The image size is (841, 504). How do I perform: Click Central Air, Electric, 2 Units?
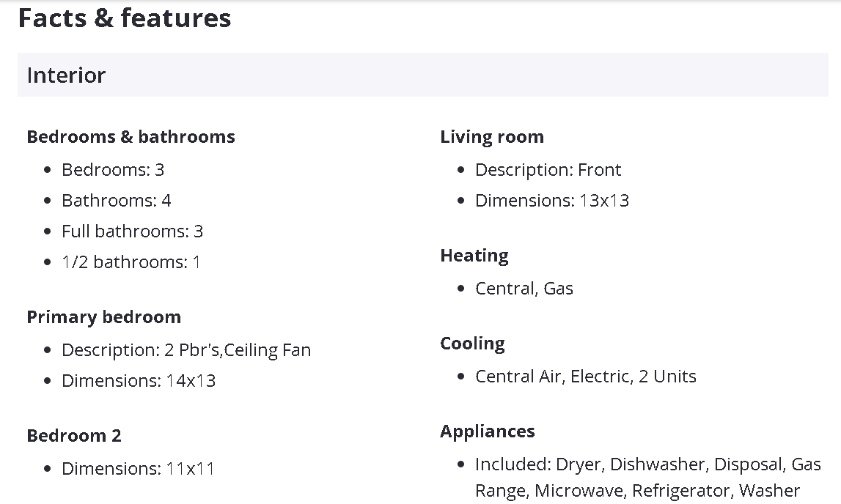pyautogui.click(x=586, y=377)
